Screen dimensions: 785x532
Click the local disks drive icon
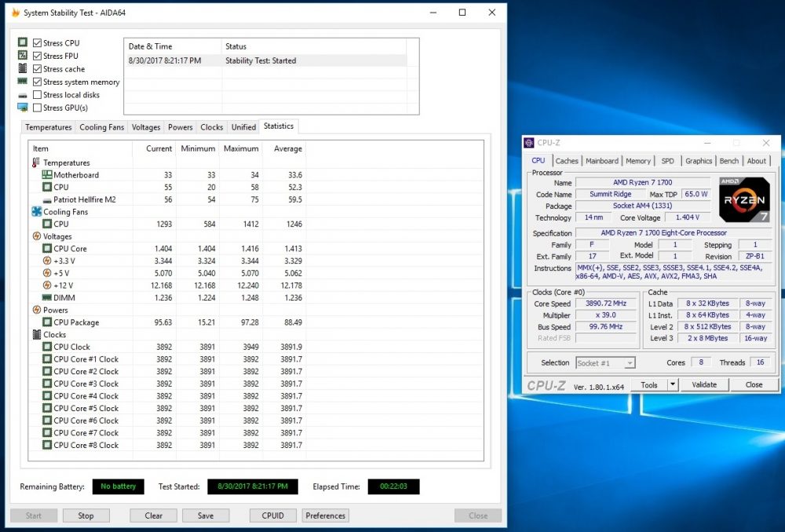coord(23,95)
